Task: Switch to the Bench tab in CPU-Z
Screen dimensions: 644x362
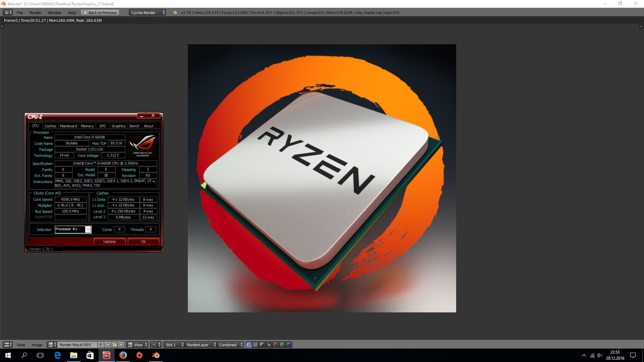Action: pos(135,126)
